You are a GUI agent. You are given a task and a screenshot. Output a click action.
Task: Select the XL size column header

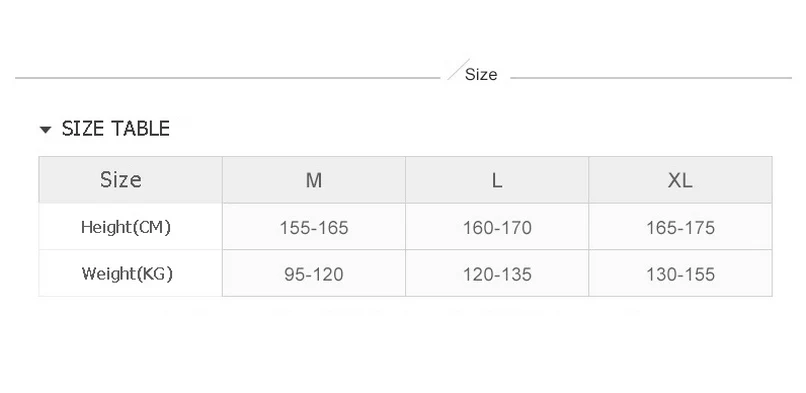tap(680, 180)
